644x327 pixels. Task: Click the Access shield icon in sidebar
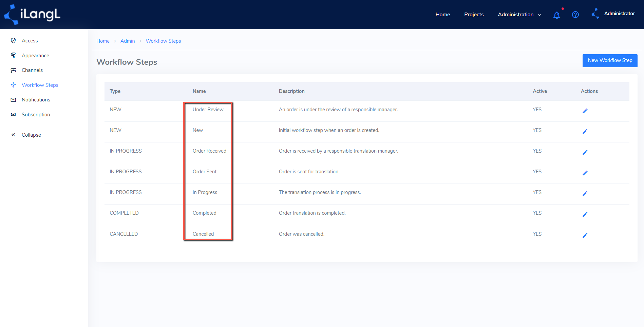pyautogui.click(x=13, y=40)
